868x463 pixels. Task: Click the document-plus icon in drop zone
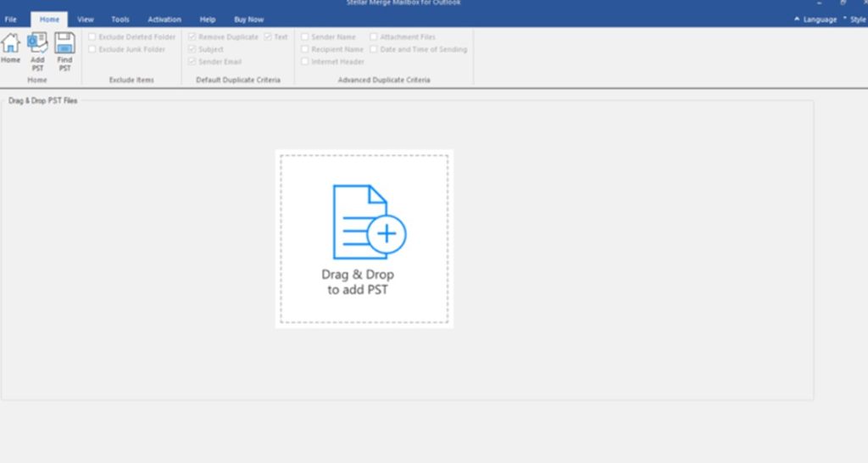click(x=369, y=222)
